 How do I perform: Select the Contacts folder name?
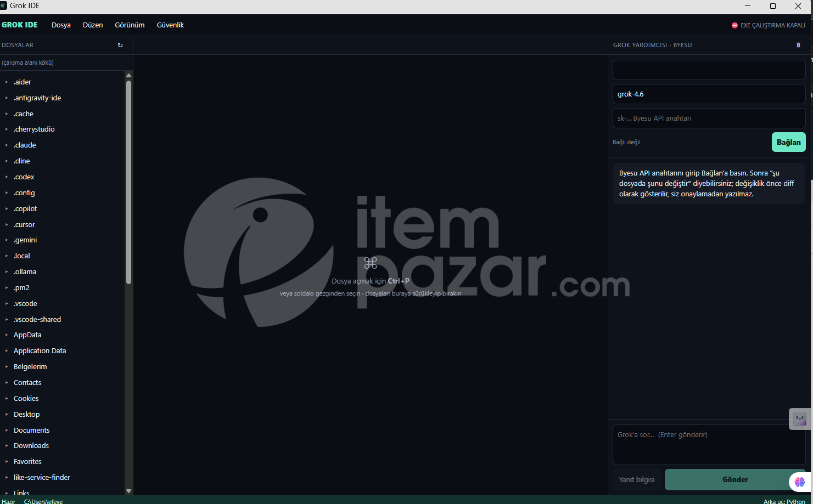27,383
